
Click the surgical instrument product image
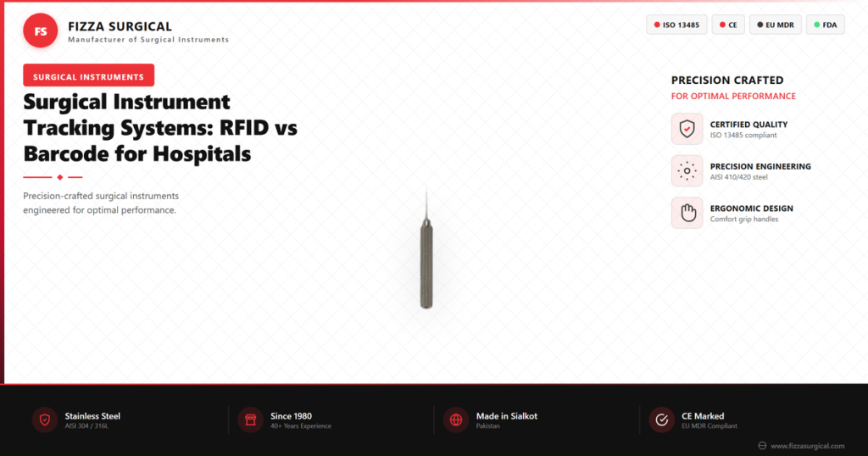pyautogui.click(x=426, y=250)
